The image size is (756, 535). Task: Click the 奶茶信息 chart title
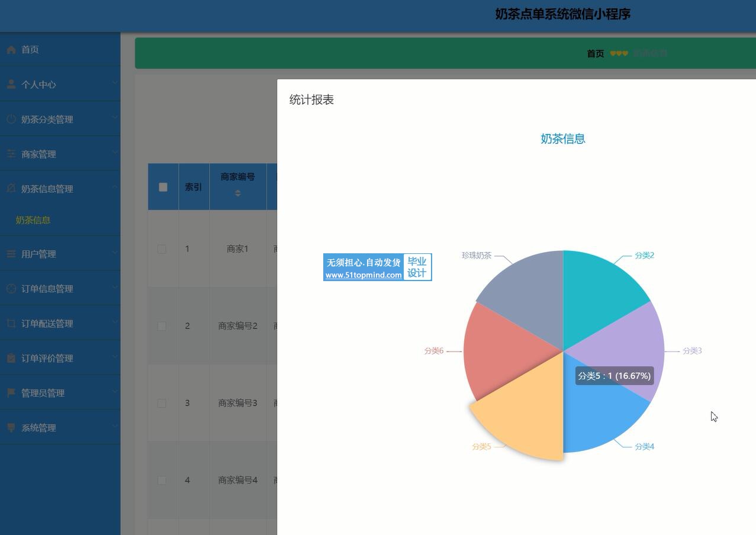pyautogui.click(x=563, y=139)
